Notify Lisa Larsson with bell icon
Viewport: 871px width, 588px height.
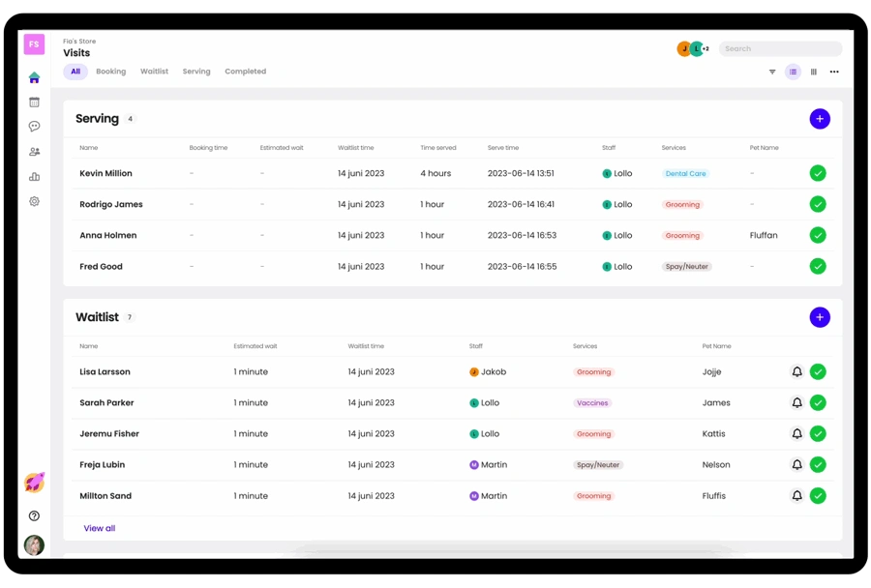tap(796, 372)
